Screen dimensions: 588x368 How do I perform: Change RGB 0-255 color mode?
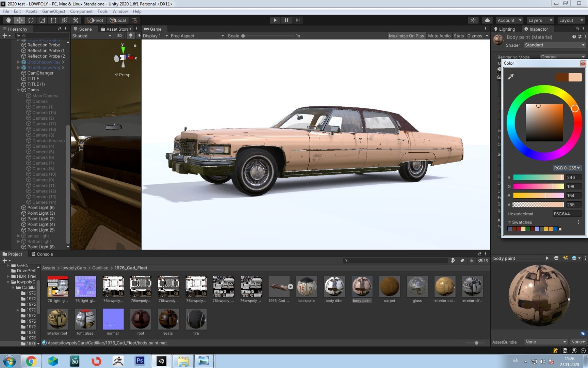pos(567,168)
